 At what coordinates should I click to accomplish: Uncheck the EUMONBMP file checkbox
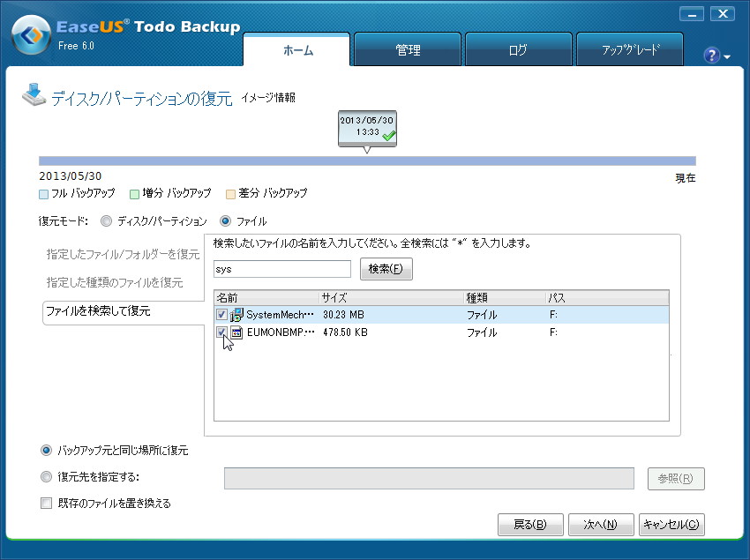[x=221, y=332]
